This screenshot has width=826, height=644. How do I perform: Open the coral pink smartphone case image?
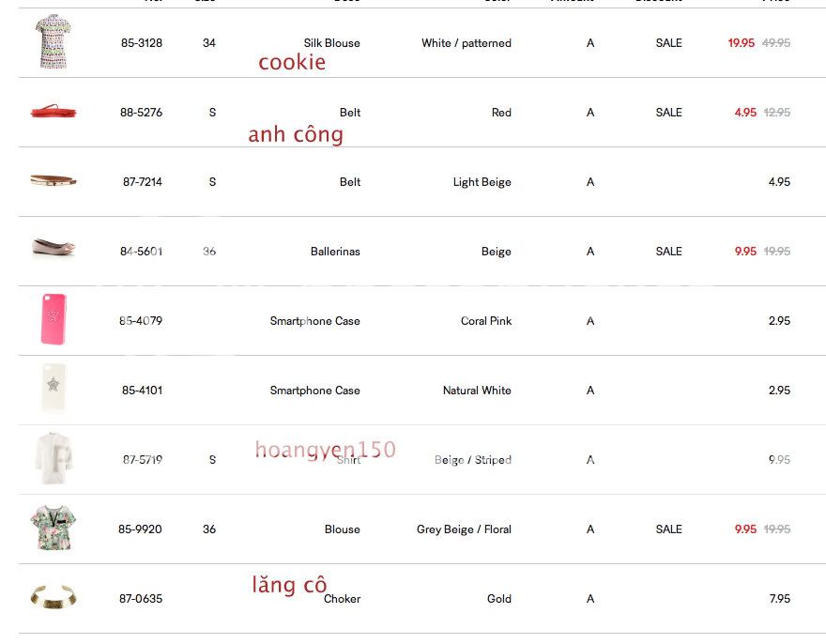pos(54,320)
